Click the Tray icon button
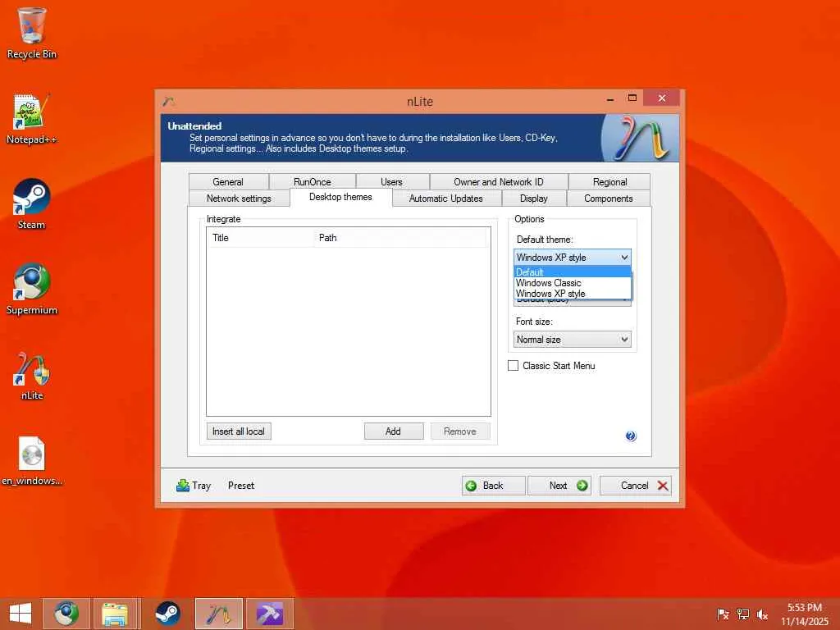840x630 pixels. tap(194, 486)
